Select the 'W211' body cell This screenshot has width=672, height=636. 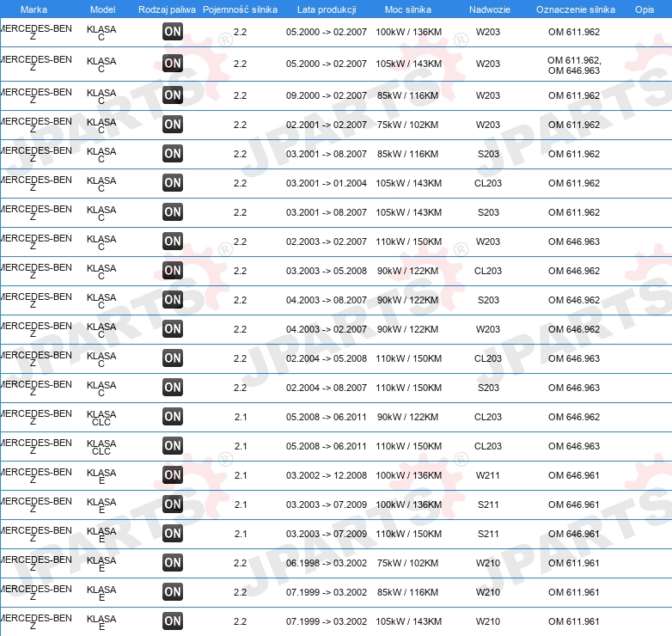click(x=488, y=475)
